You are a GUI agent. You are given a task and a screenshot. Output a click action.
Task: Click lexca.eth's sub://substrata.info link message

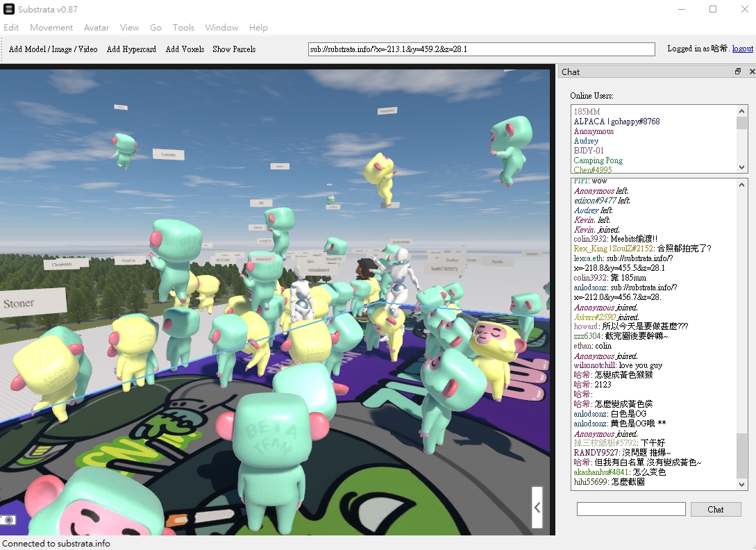click(623, 263)
